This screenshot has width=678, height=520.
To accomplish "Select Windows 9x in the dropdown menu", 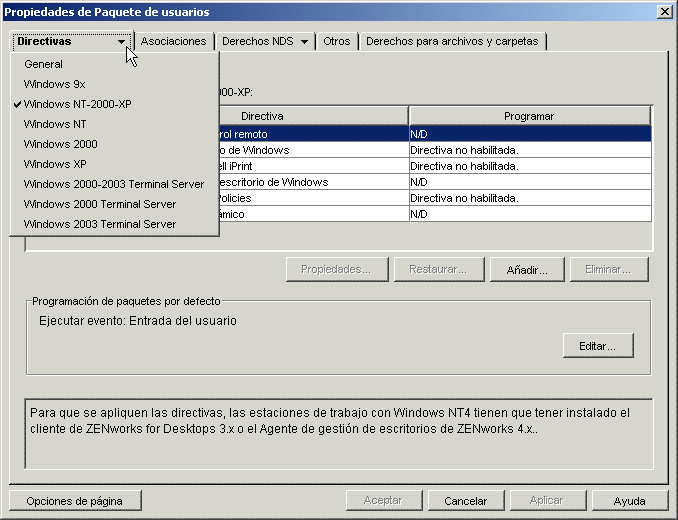I will click(115, 84).
